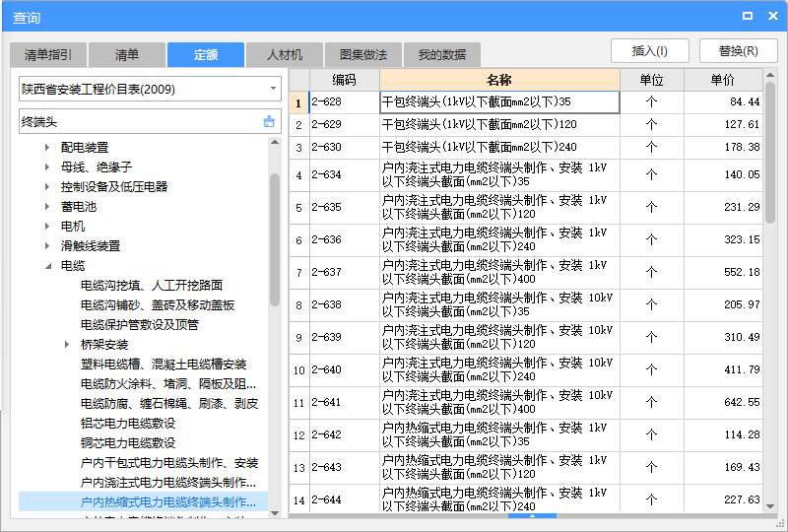This screenshot has height=532, width=788.
Task: Click price cell 84.44
Action: [x=723, y=102]
